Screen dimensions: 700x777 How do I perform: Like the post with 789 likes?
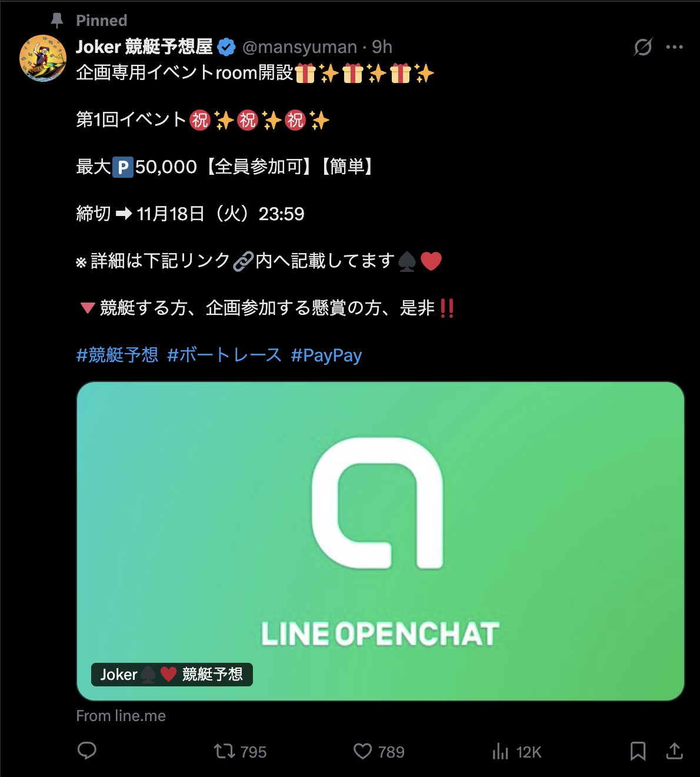pos(379,752)
